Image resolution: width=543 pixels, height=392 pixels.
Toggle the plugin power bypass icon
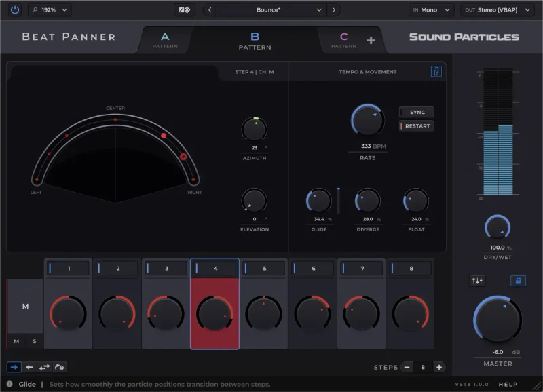coord(14,9)
